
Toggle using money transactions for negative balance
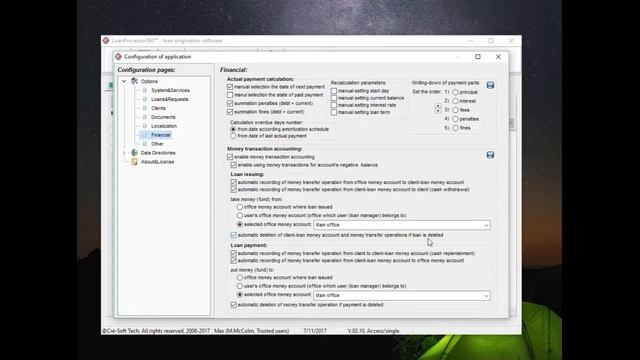click(x=233, y=165)
